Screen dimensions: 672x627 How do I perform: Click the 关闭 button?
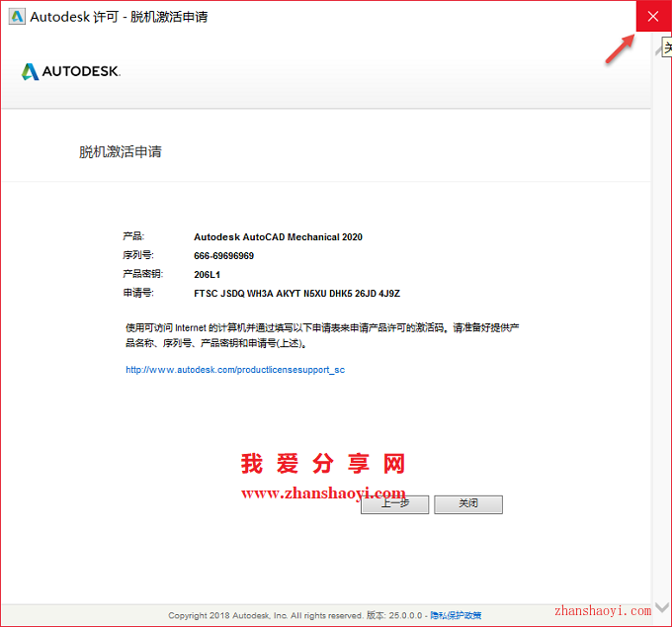click(468, 504)
